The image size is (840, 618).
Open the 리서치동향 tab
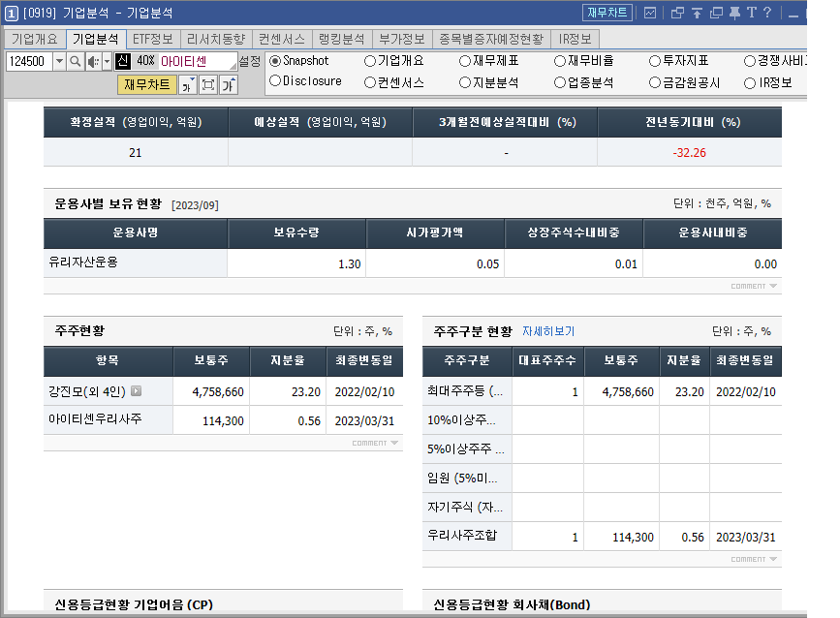[216, 39]
